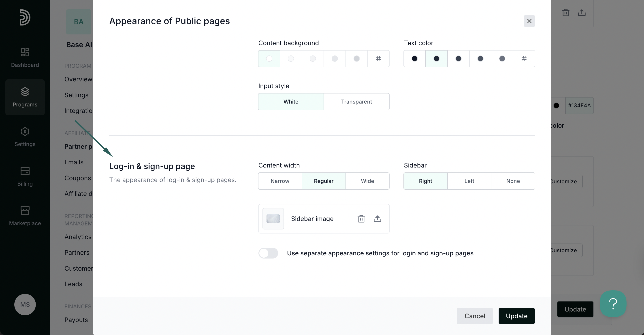Open Partner portal menu item
The height and width of the screenshot is (335, 644).
tap(79, 146)
